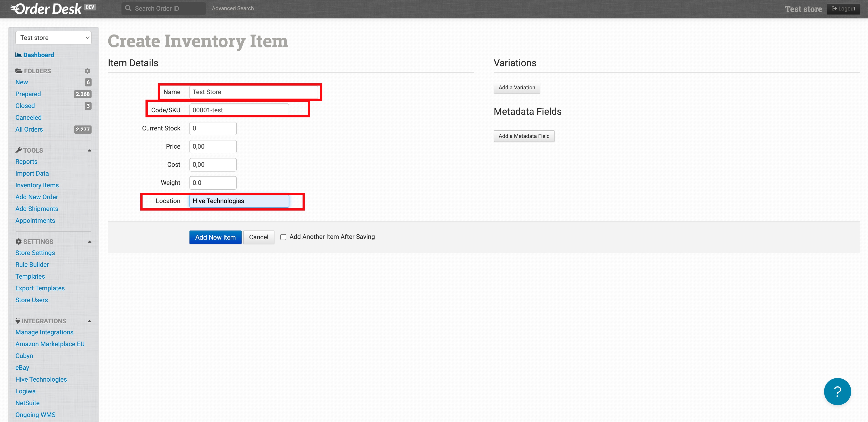Click the search magnifier icon
Image resolution: width=868 pixels, height=422 pixels.
tap(128, 8)
